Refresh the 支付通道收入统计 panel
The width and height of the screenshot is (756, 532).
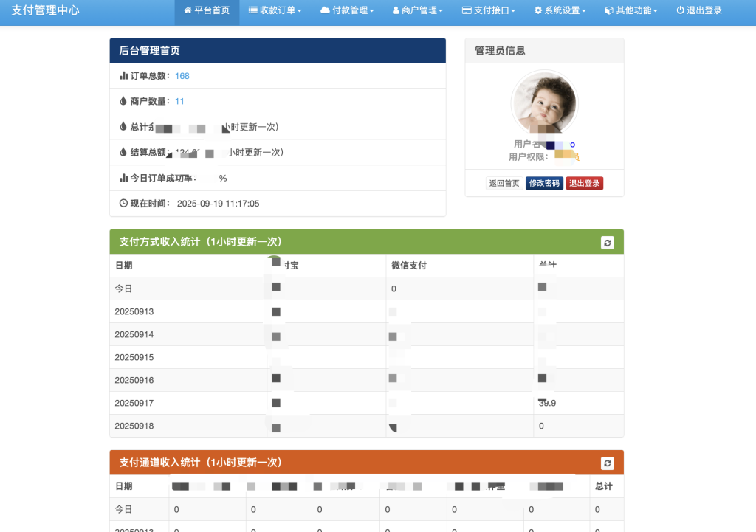click(x=607, y=463)
